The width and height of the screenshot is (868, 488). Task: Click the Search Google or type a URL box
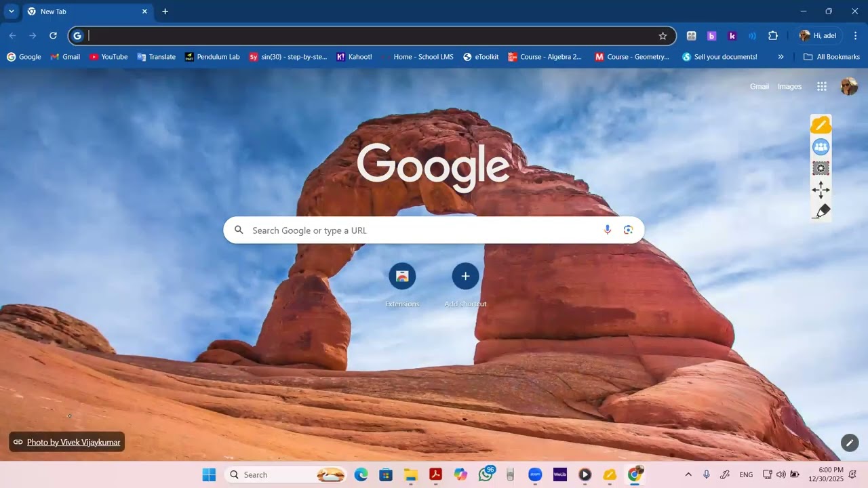[434, 230]
